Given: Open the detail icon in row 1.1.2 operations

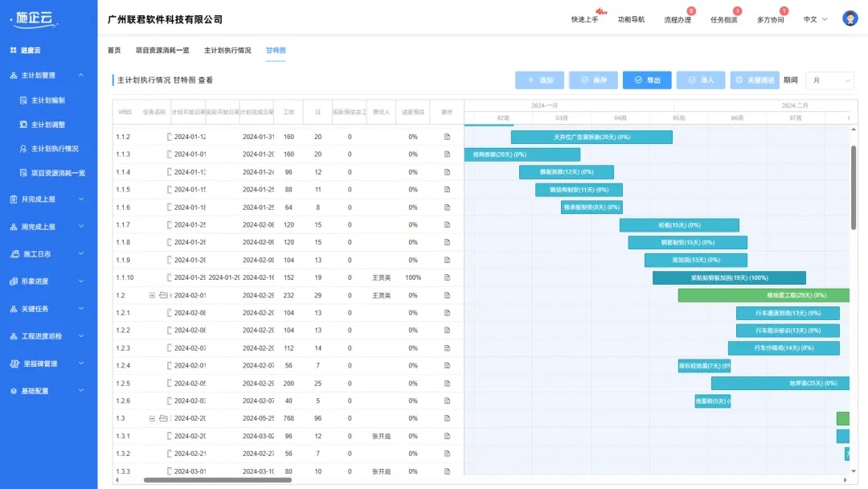Looking at the screenshot, I should (447, 137).
